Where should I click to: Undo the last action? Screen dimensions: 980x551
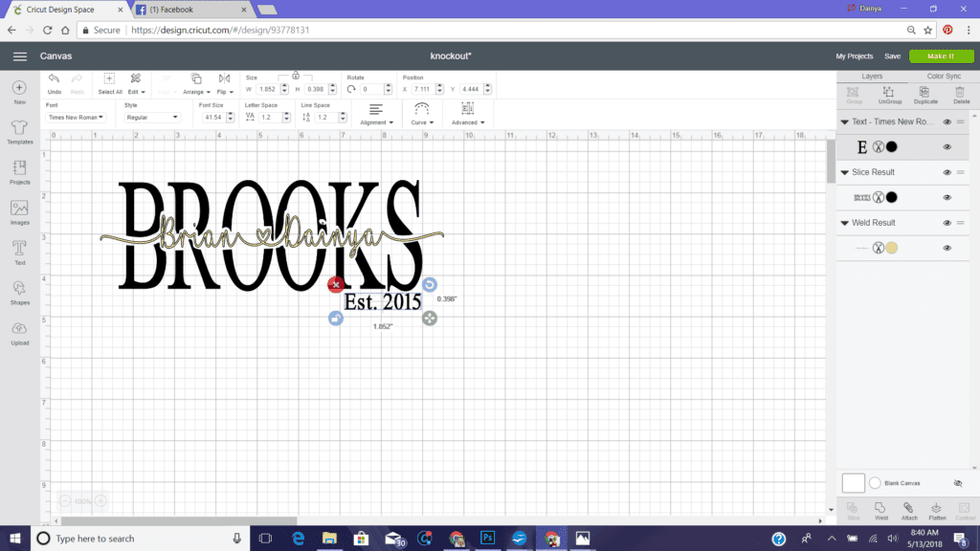coord(55,84)
